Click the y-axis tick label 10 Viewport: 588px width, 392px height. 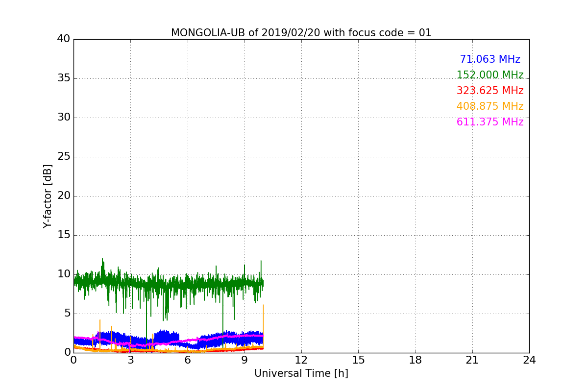tap(64, 274)
